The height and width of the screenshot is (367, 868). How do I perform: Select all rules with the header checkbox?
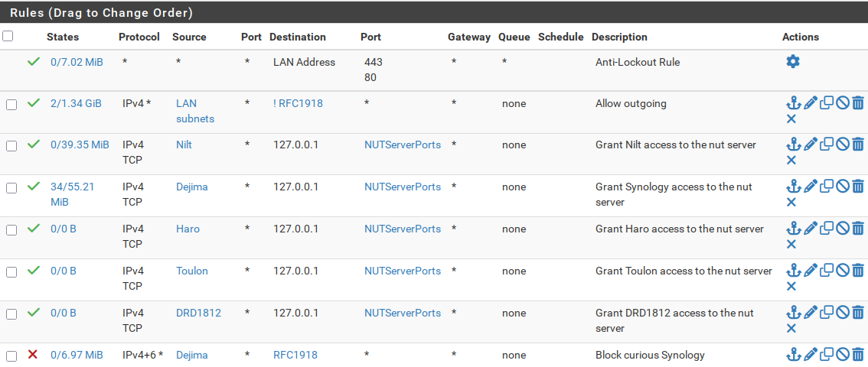pyautogui.click(x=8, y=36)
